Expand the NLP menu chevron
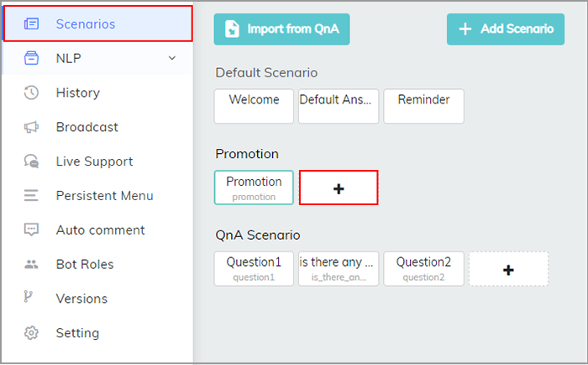 tap(171, 58)
